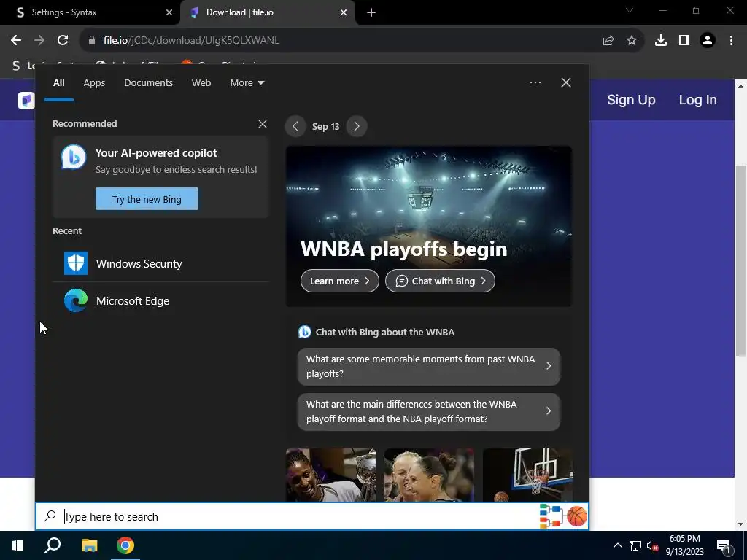Click the page vertical scrollbar thumb
This screenshot has width=747, height=560.
click(x=740, y=260)
